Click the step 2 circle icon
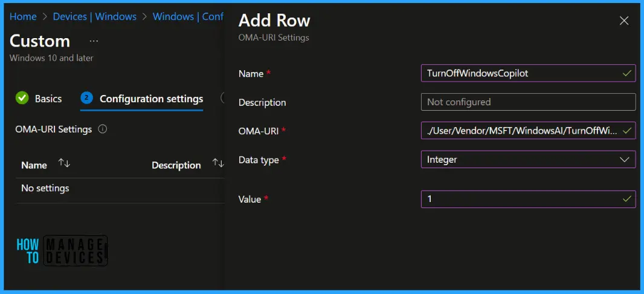 (x=86, y=98)
